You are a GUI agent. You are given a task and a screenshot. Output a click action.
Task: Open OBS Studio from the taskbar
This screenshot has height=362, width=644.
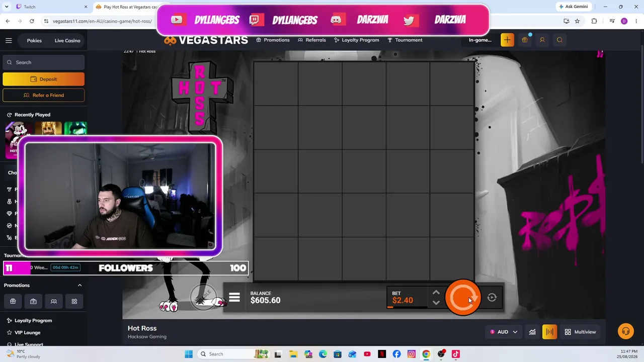pyautogui.click(x=441, y=354)
